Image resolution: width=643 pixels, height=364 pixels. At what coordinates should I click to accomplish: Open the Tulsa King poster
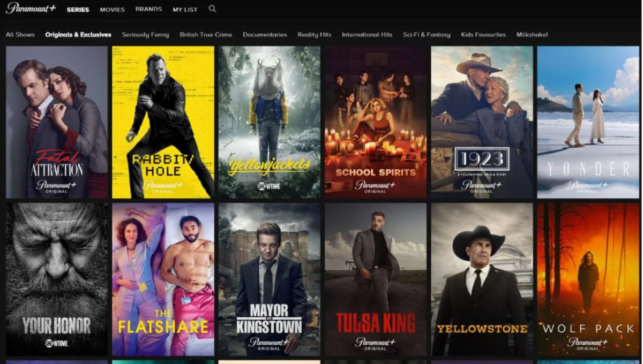click(376, 279)
